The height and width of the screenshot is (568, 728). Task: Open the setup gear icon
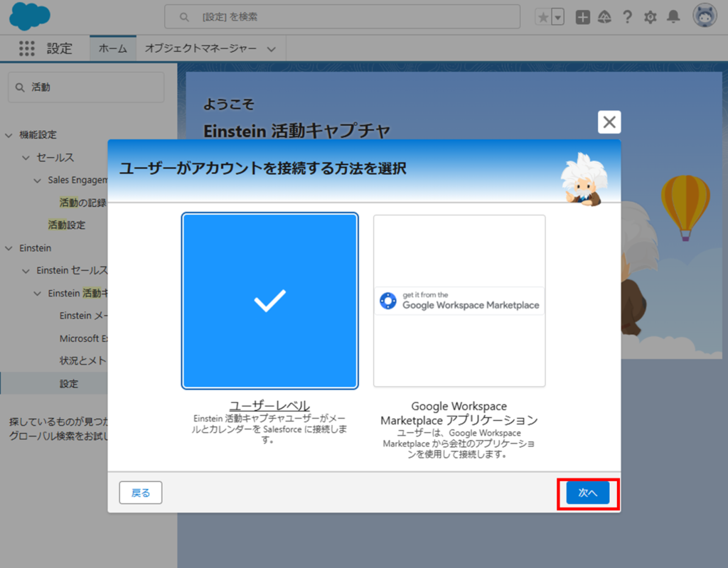point(651,18)
